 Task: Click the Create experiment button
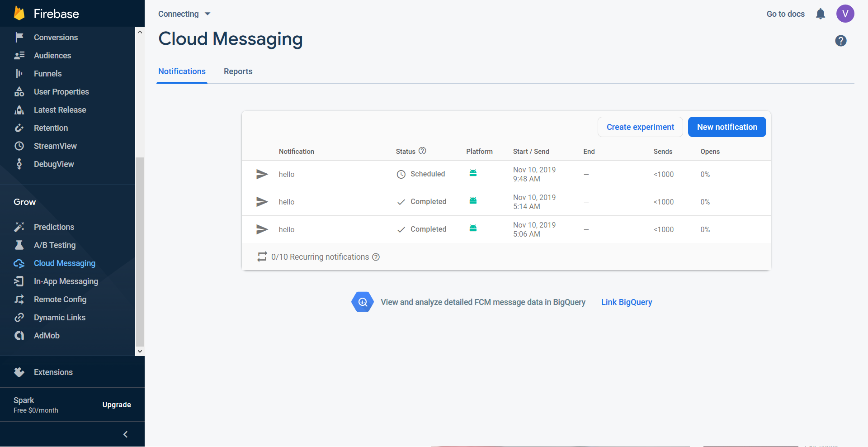click(640, 127)
